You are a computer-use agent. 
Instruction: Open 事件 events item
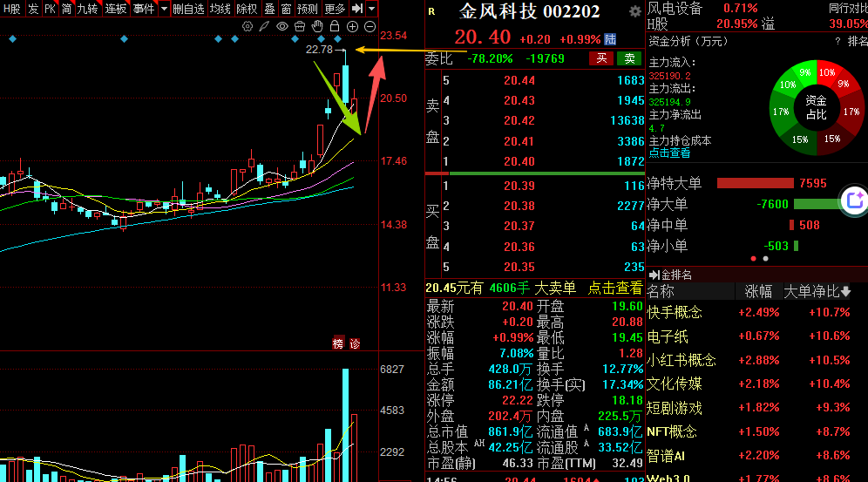coord(144,9)
